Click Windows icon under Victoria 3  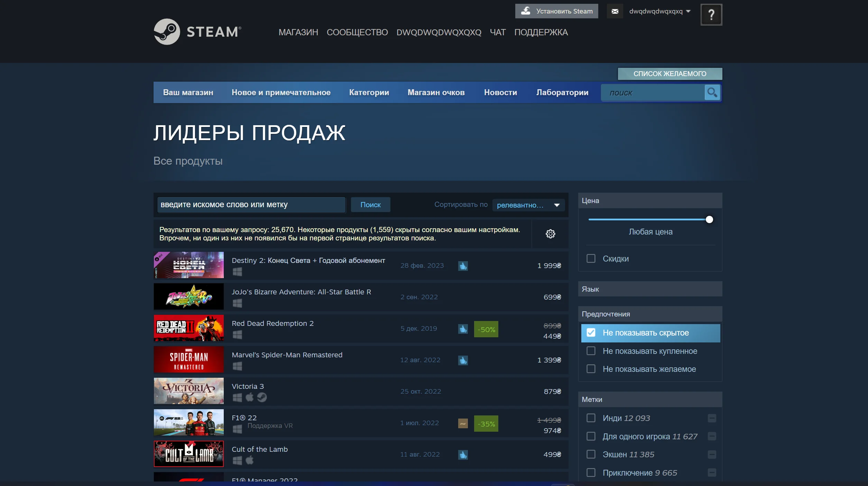pos(237,398)
